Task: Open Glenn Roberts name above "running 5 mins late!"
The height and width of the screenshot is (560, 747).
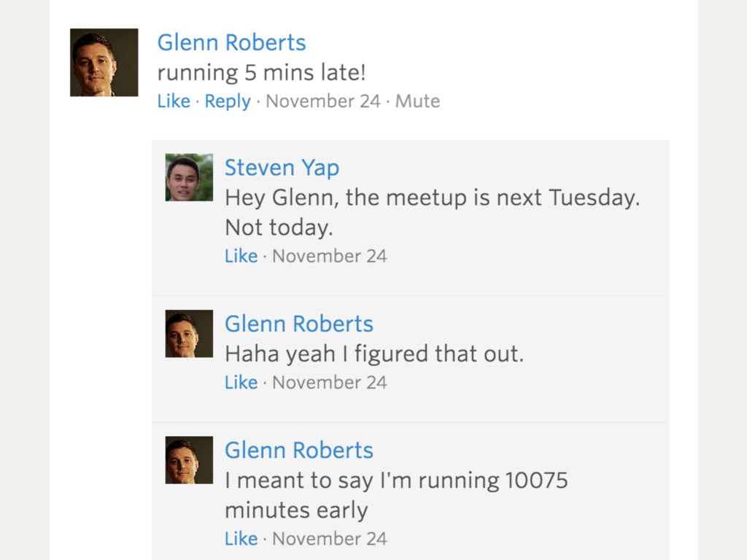Action: (231, 42)
